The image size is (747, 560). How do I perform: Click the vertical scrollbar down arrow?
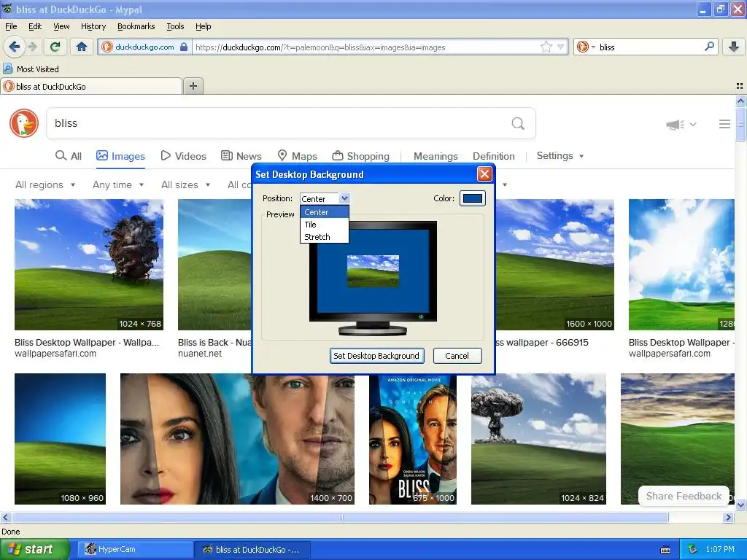point(740,505)
